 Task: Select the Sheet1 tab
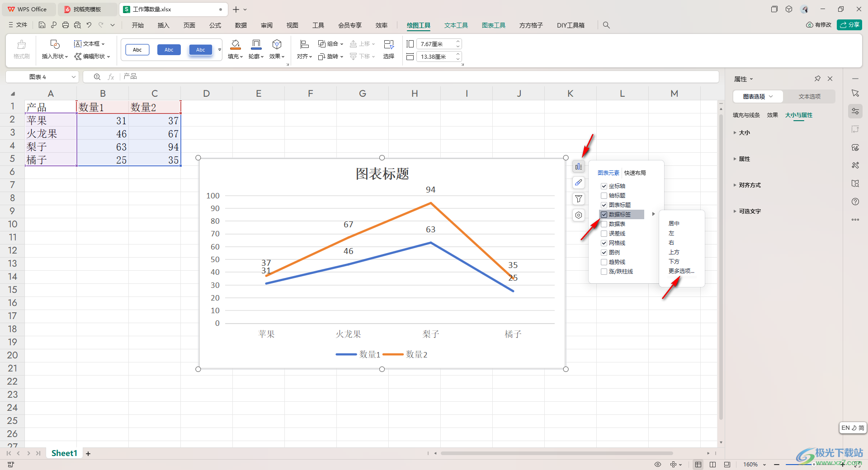[x=64, y=453]
